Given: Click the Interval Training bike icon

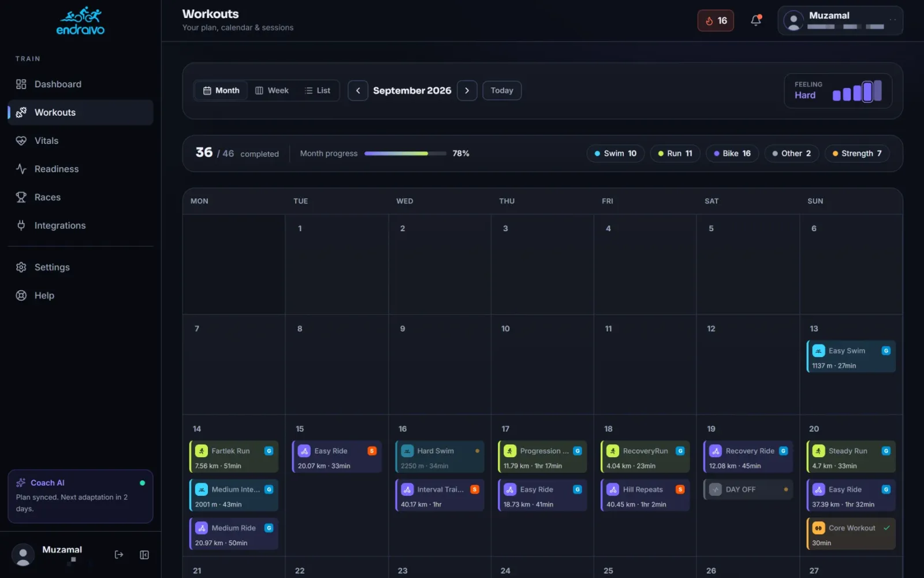Looking at the screenshot, I should (407, 490).
